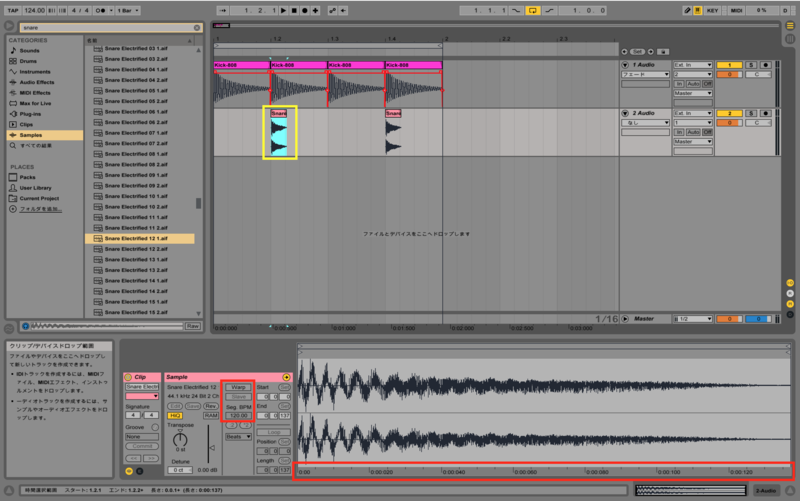
Task: Click the Rev. reverse button
Action: pos(210,406)
